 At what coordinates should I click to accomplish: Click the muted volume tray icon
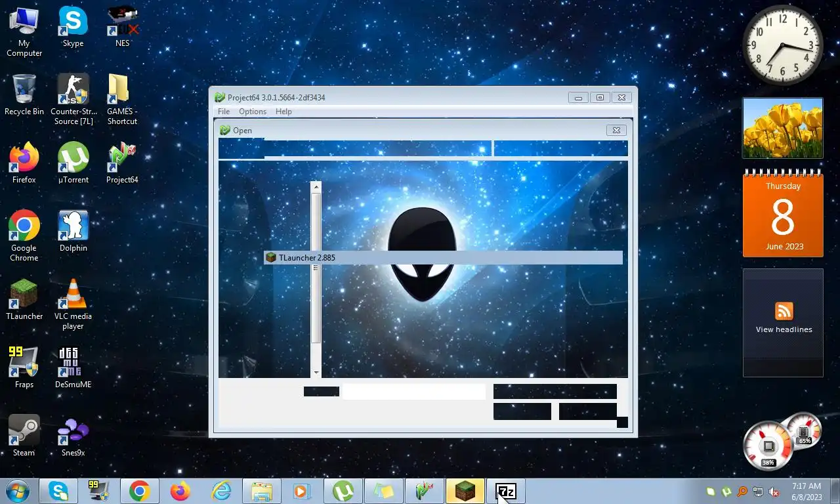[x=774, y=492]
